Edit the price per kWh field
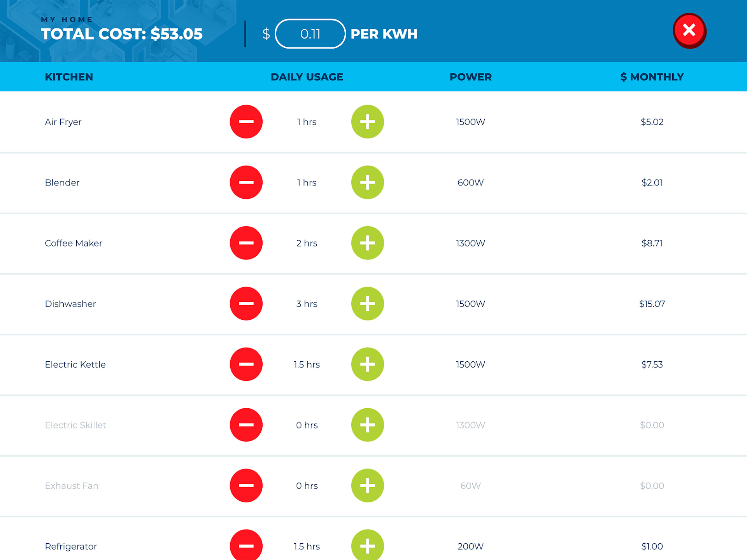The image size is (747, 560). tap(310, 34)
